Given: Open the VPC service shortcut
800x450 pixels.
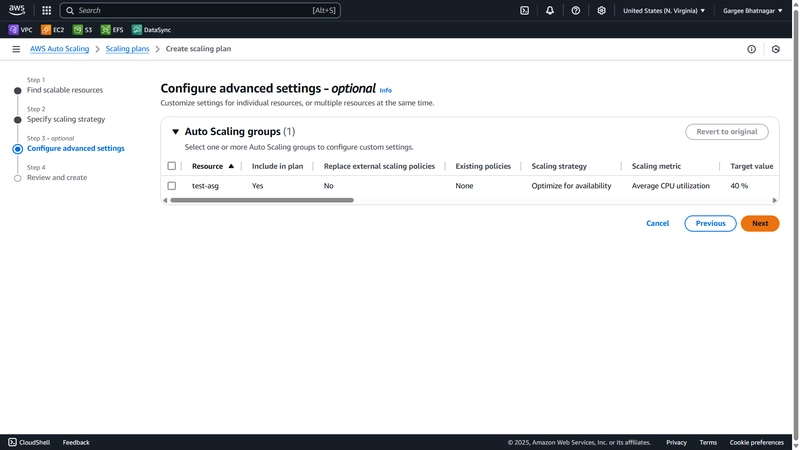Looking at the screenshot, I should point(20,30).
